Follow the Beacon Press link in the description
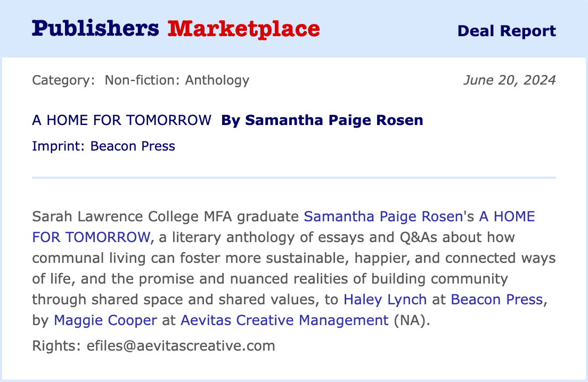Viewport: 588px width, 382px height. (x=496, y=300)
